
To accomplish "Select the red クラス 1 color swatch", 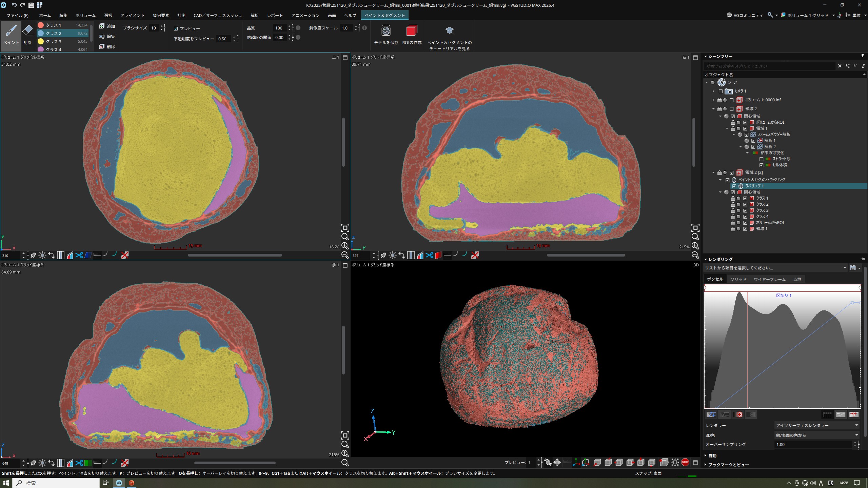I will (x=41, y=25).
